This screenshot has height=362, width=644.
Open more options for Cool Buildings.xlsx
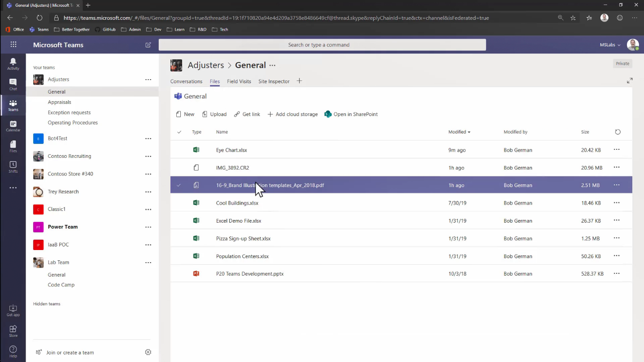617,203
